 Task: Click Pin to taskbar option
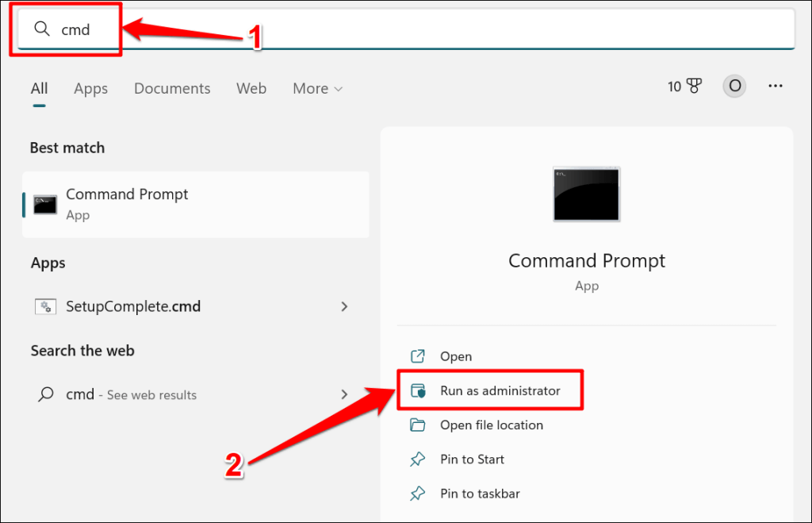click(x=480, y=494)
